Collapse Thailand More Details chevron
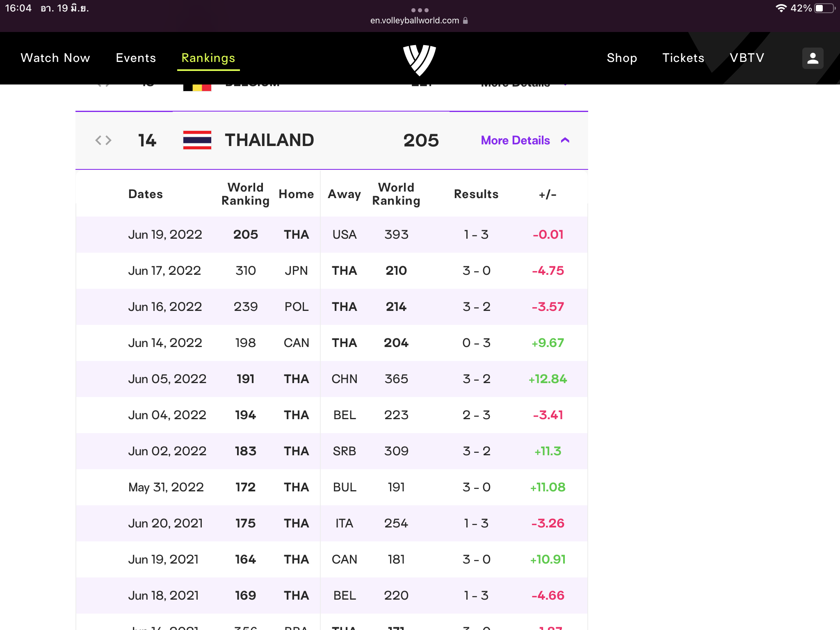Image resolution: width=840 pixels, height=630 pixels. tap(565, 140)
